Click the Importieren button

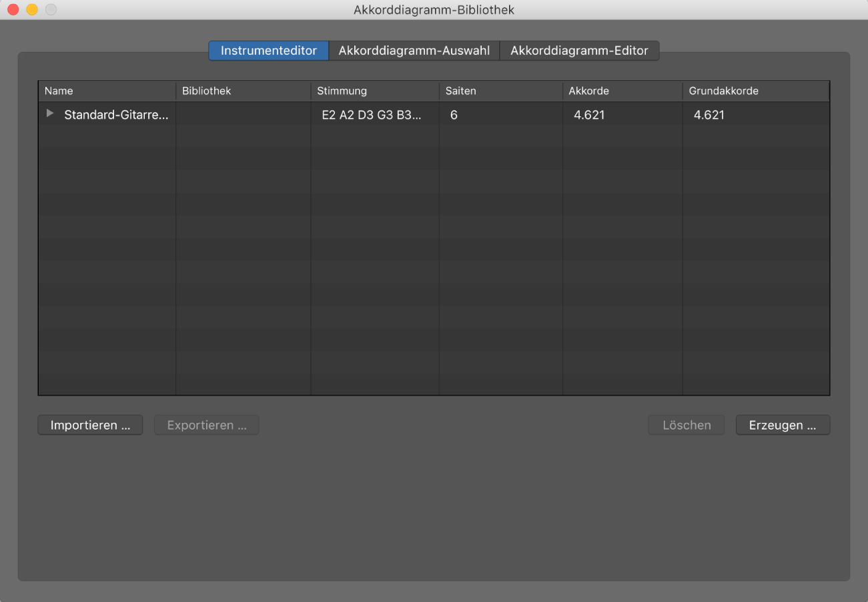pyautogui.click(x=90, y=425)
